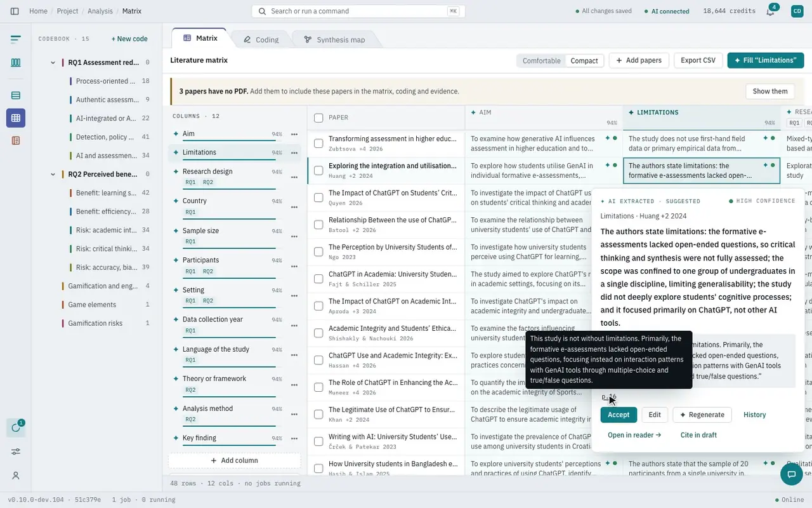Export the matrix with Export CSV
Screen dimensions: 812x508
698,60
